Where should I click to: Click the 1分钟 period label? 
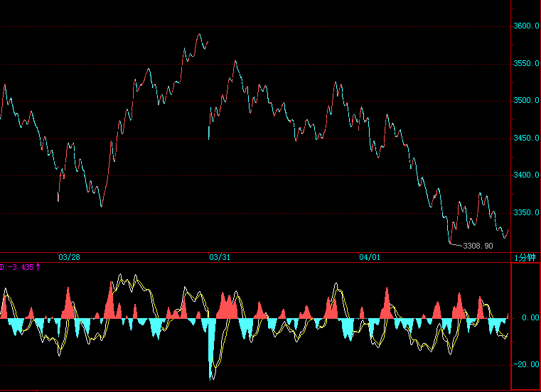526,257
